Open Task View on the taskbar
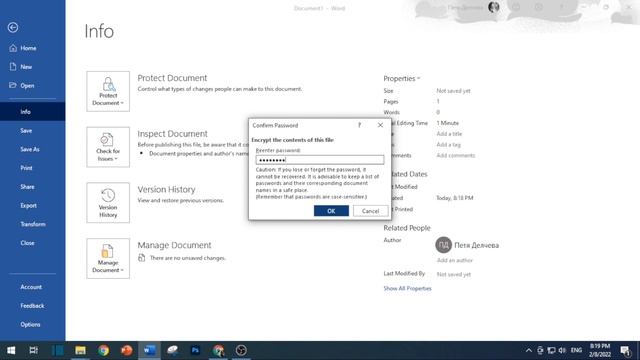The height and width of the screenshot is (360, 640). click(x=33, y=351)
